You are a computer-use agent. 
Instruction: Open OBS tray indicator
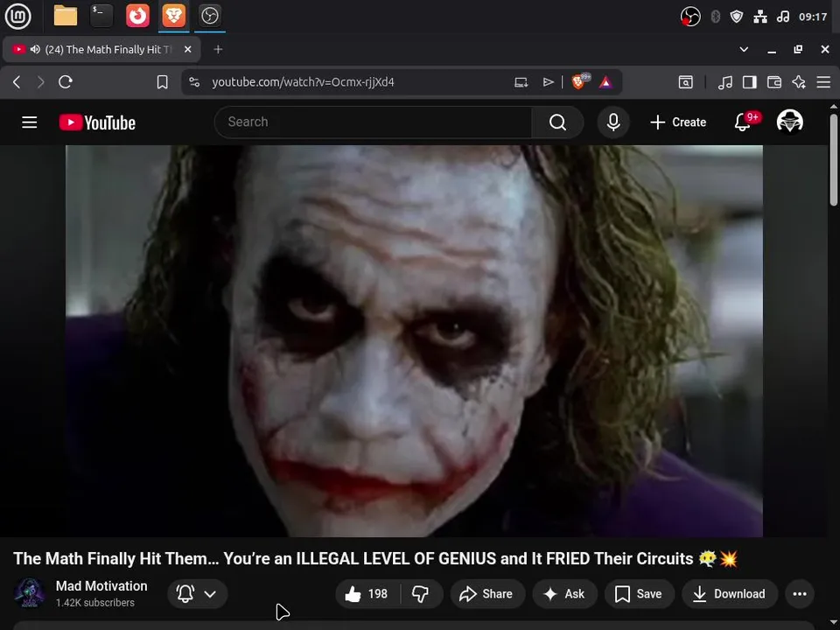pos(690,17)
